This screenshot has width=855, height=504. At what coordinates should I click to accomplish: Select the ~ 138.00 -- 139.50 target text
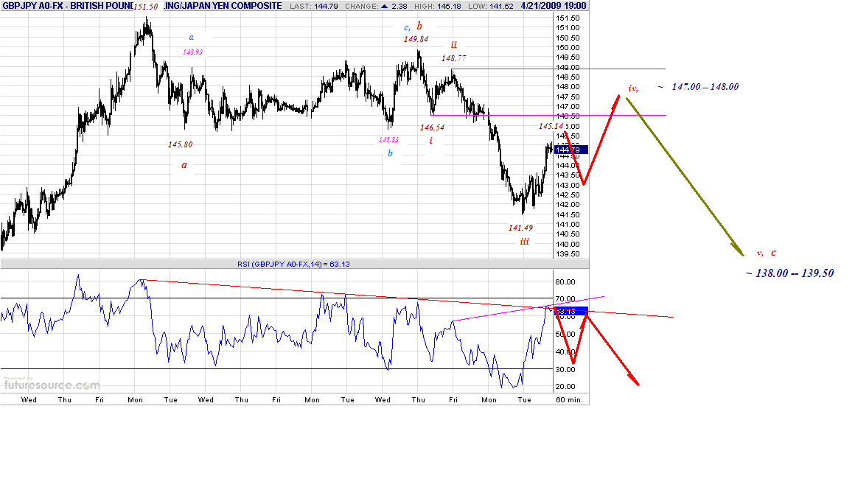(789, 273)
